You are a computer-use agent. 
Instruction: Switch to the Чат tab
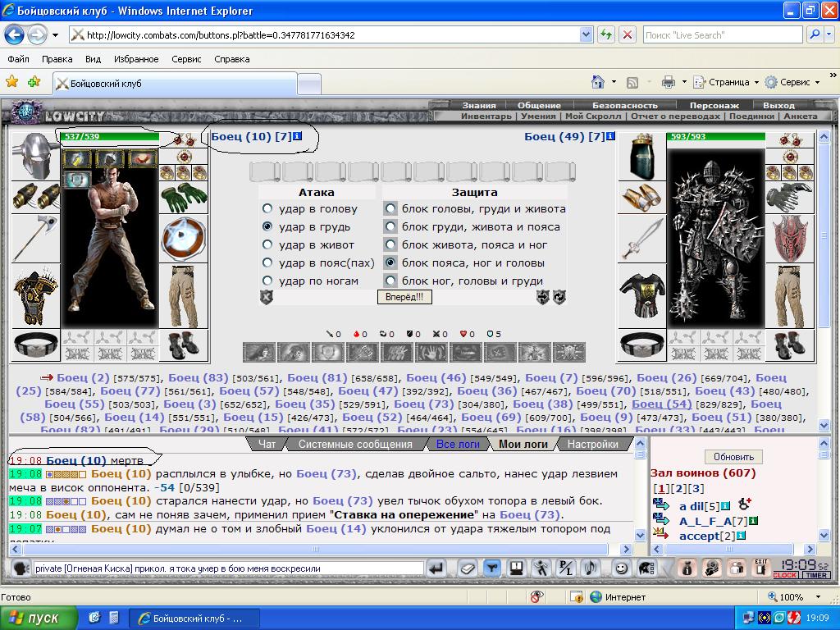pos(267,444)
